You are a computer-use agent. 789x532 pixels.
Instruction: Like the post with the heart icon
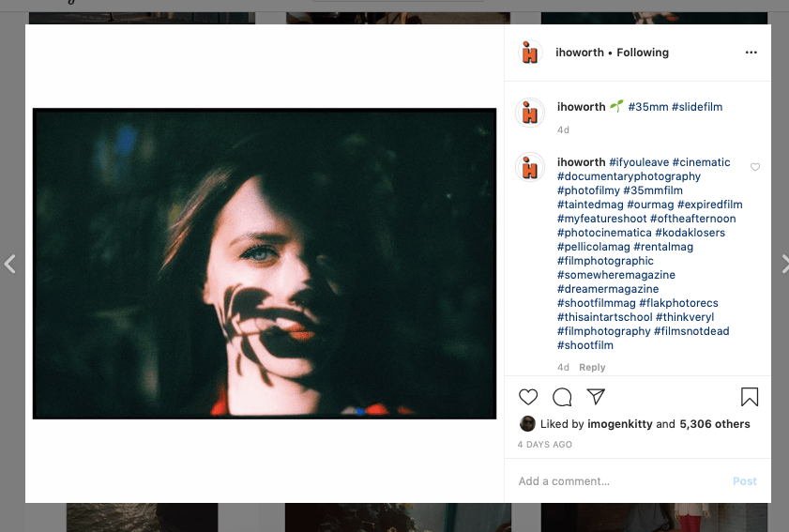point(528,397)
